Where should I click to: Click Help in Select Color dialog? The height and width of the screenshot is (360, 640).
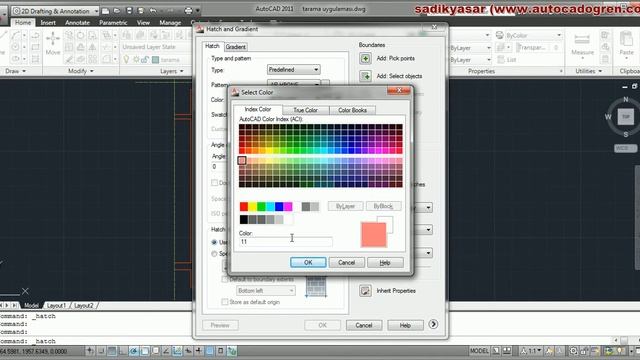coord(385,262)
